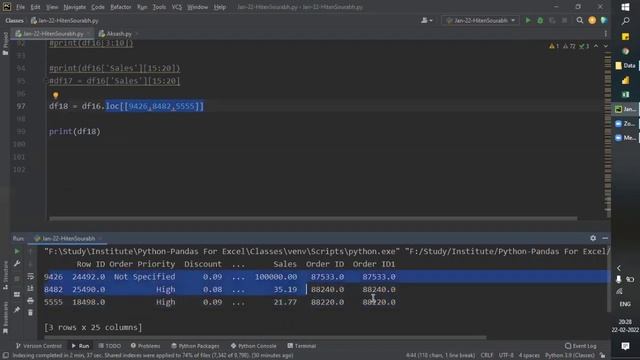Viewport: 640px width, 360px height.
Task: Start debugging with the bug icon
Action: [x=540, y=20]
